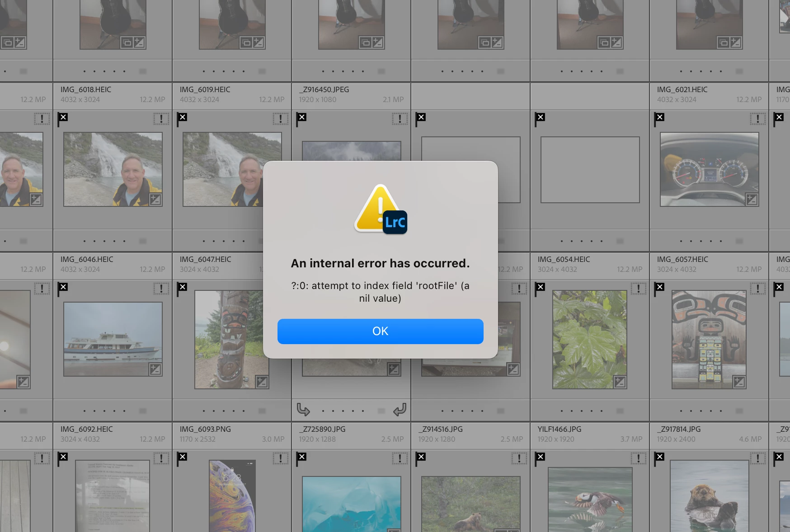Click the metadata warning badge on IMG_6021.HEIC
The height and width of the screenshot is (532, 790).
[x=757, y=119]
